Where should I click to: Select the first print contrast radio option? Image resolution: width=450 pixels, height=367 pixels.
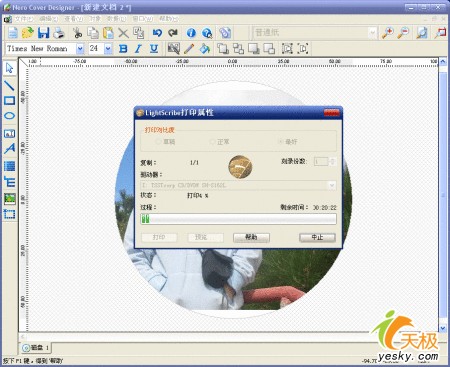pyautogui.click(x=158, y=142)
